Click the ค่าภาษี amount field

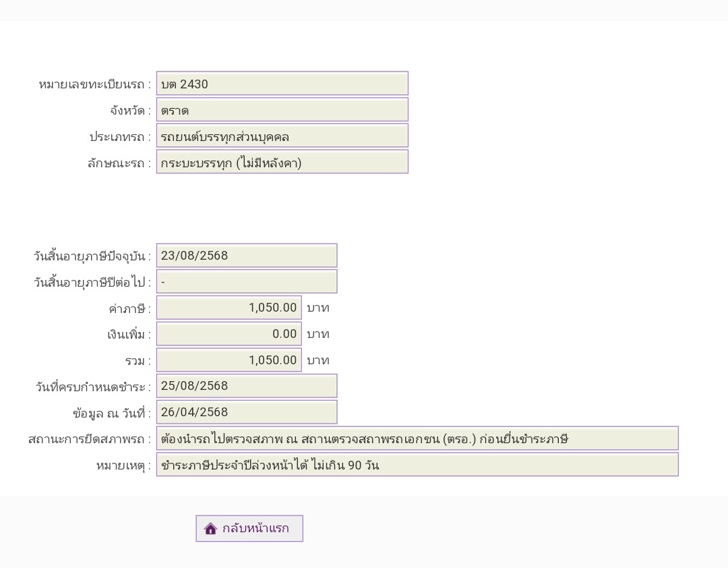click(x=229, y=308)
